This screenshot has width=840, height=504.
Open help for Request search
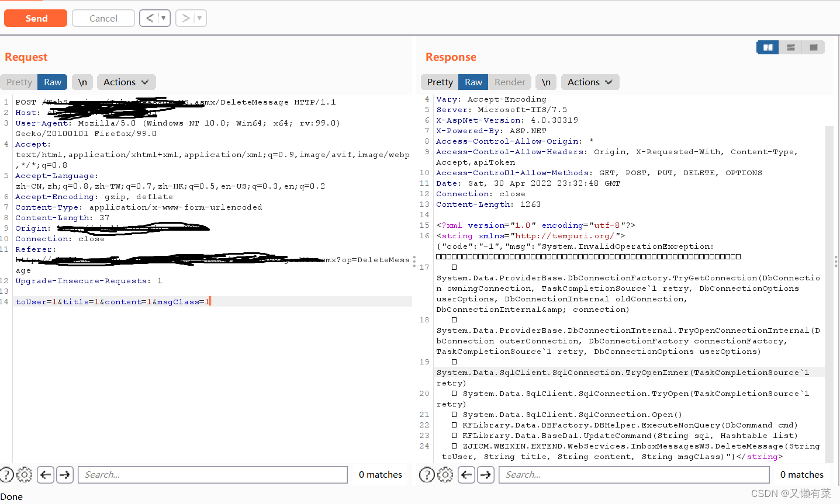(6, 475)
